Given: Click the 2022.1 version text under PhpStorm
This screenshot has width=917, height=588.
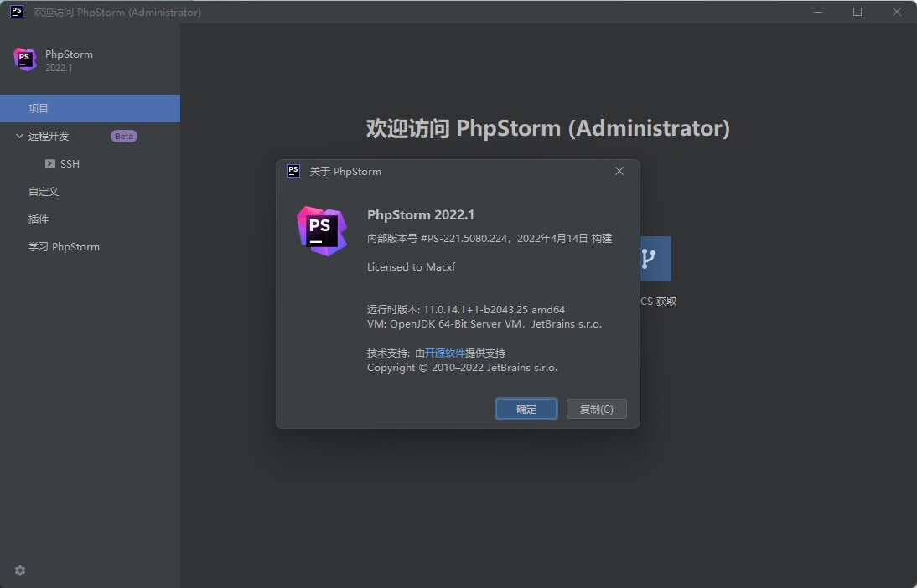Looking at the screenshot, I should pyautogui.click(x=59, y=68).
